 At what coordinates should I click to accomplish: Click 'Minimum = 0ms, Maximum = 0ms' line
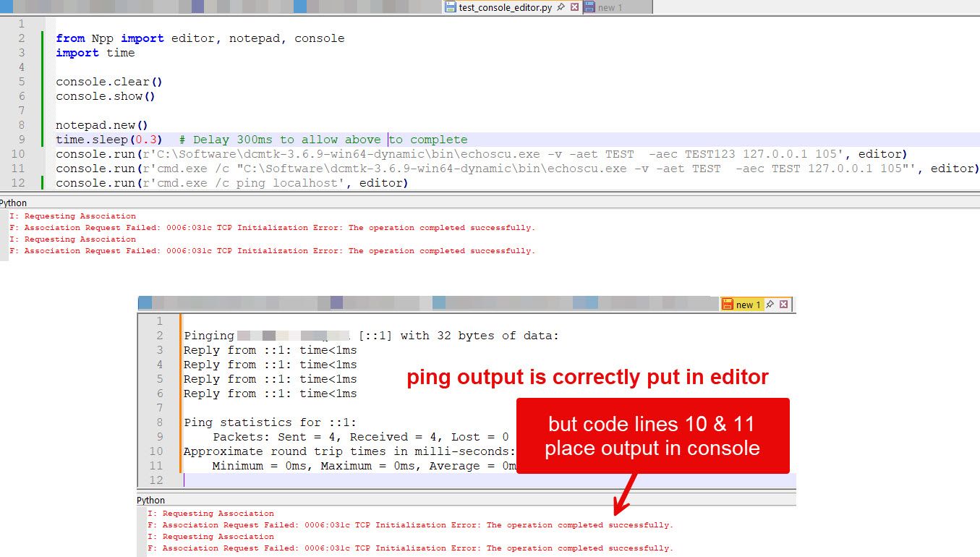tap(365, 466)
